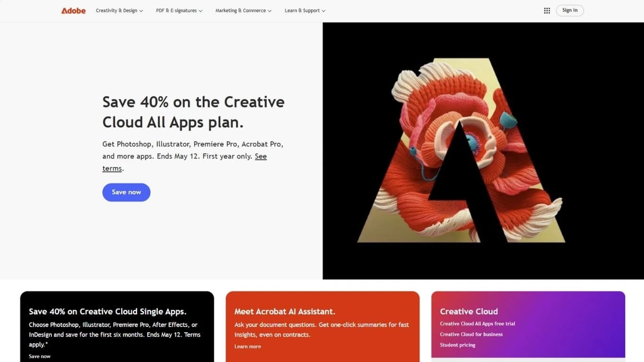Image resolution: width=644 pixels, height=362 pixels.
Task: Open the See terms link
Action: 261,156
